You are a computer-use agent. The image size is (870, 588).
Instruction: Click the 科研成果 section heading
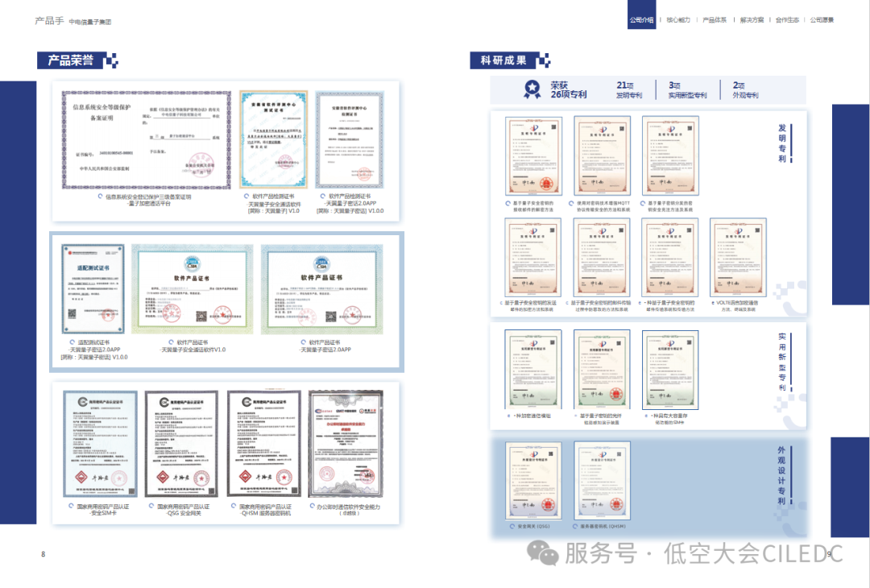[503, 60]
